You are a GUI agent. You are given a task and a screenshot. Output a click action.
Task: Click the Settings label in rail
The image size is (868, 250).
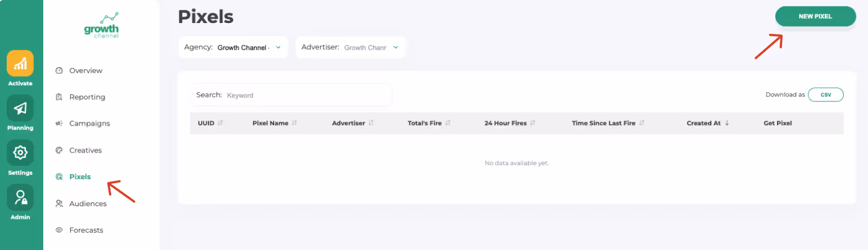click(x=20, y=173)
